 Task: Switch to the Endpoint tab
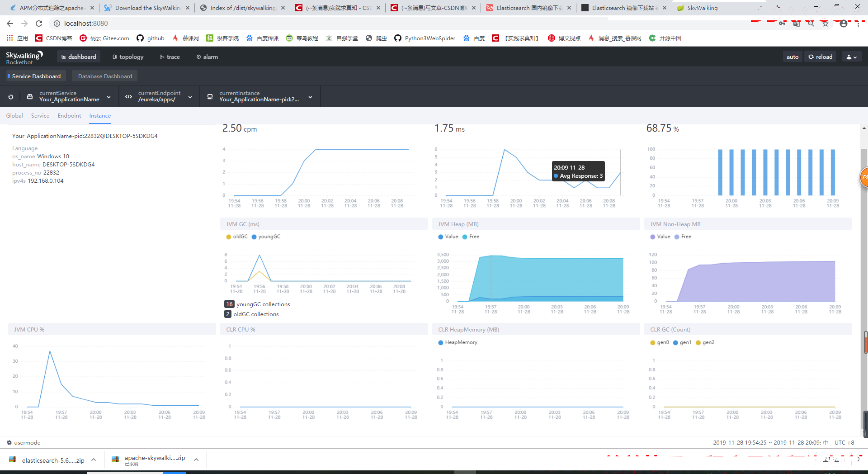pos(69,116)
